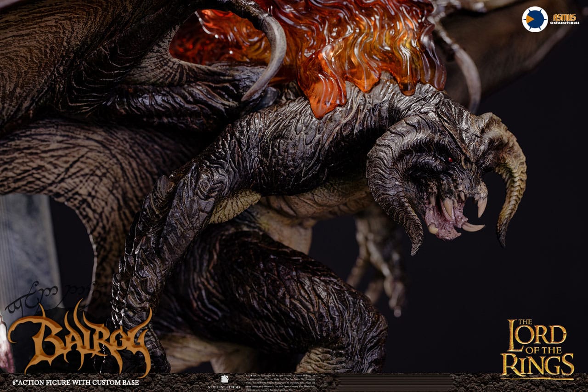
Task: Click the round blue Asmus logo emblem
Action: pos(535,19)
